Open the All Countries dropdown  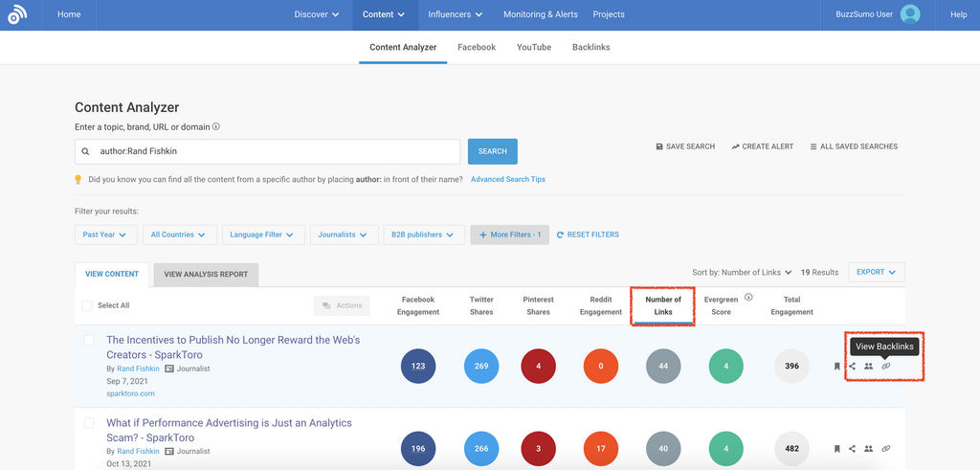tap(178, 235)
